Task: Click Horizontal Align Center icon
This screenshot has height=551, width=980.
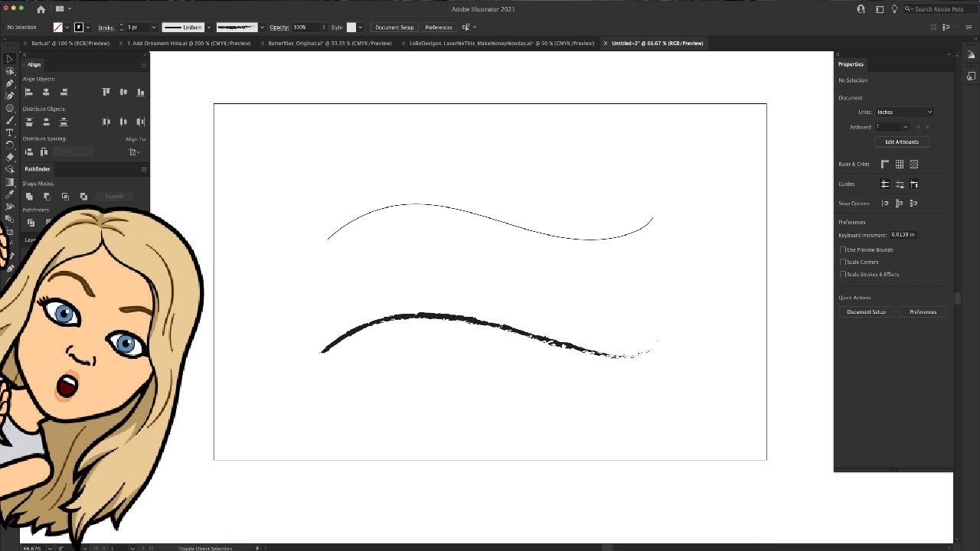Action: click(46, 92)
